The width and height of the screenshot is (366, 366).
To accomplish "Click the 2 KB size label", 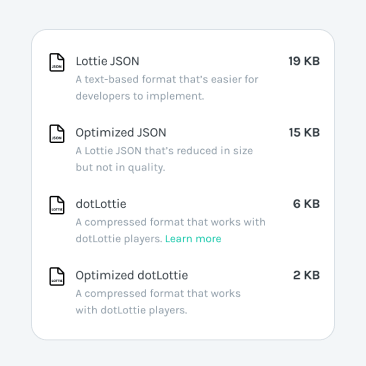I will (306, 275).
